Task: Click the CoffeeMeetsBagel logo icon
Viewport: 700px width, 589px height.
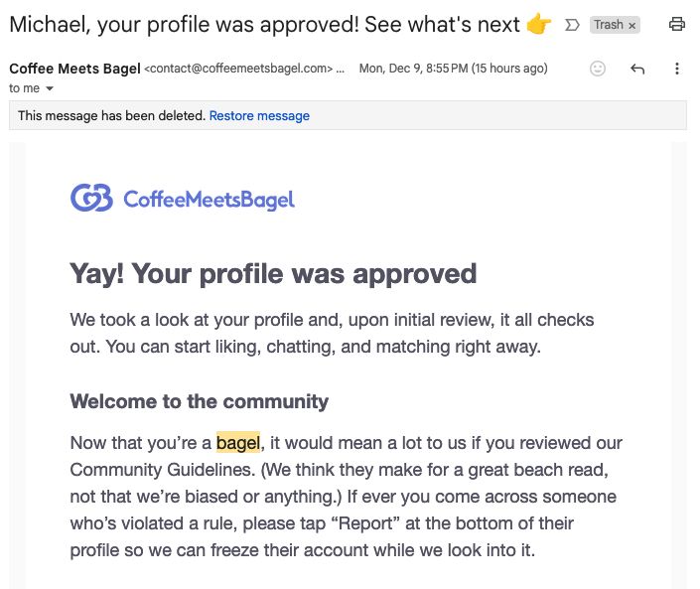Action: [x=91, y=199]
